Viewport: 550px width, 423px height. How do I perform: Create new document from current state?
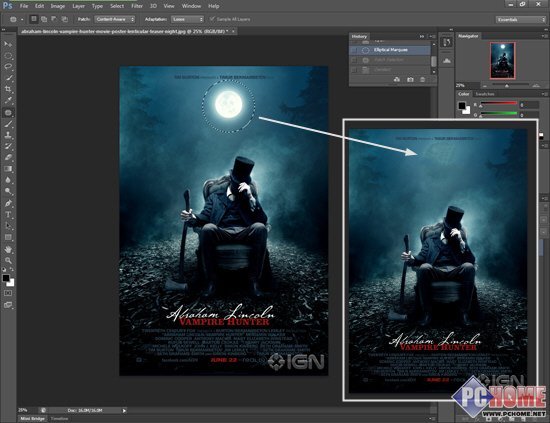click(397, 80)
